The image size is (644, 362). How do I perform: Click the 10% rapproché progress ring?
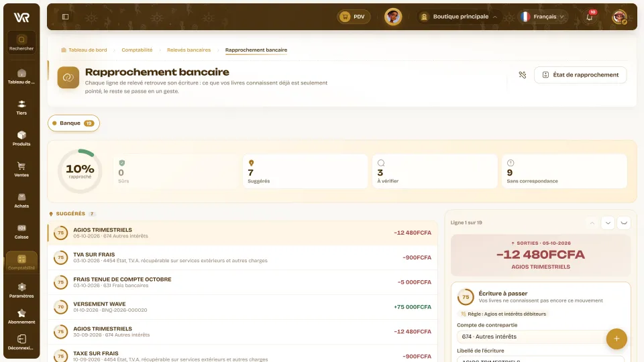coord(80,171)
